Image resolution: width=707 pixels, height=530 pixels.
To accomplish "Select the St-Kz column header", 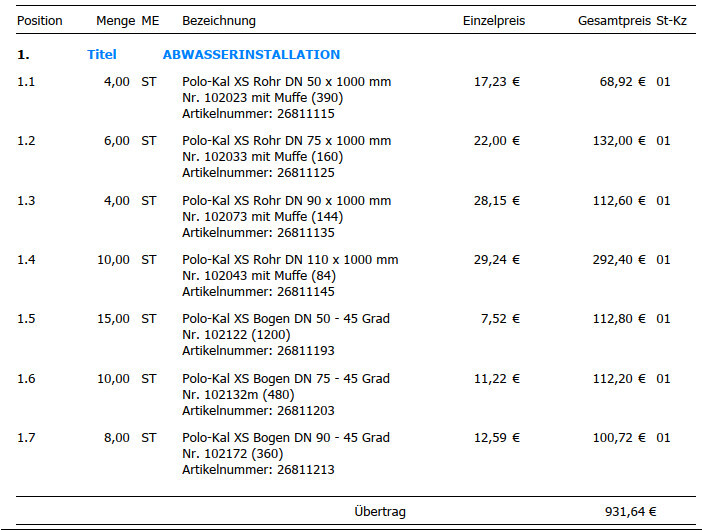I will (x=671, y=21).
